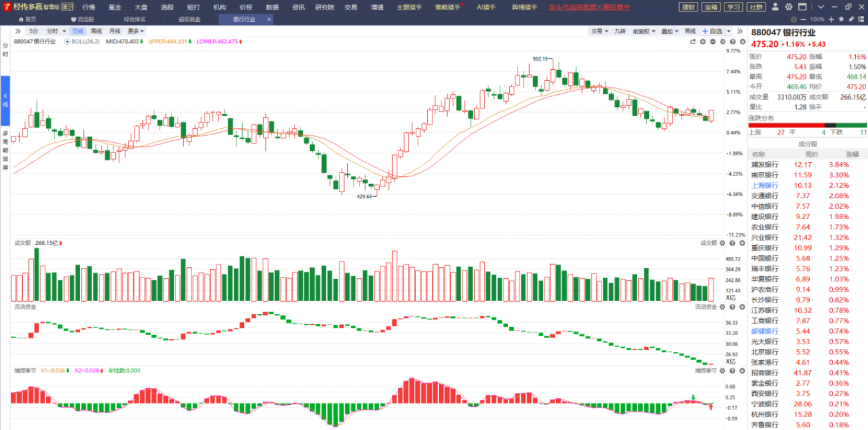Open main chart settings gear icon
The height and width of the screenshot is (430, 868).
tap(723, 42)
